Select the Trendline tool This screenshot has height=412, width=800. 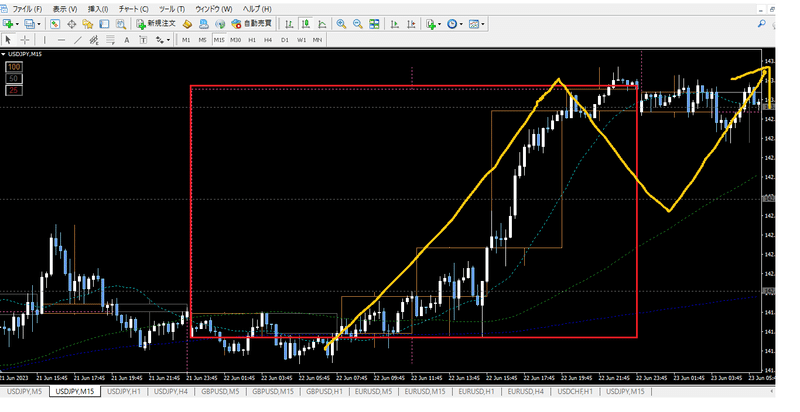tap(78, 40)
